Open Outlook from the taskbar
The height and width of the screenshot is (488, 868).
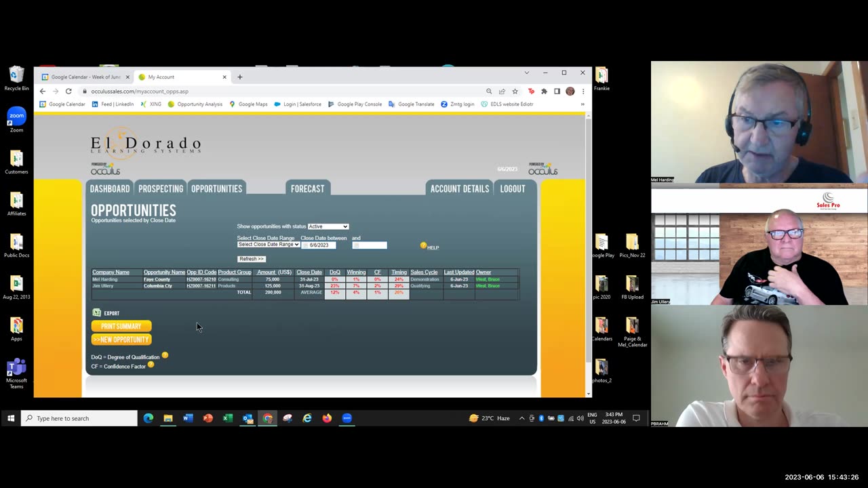point(248,418)
